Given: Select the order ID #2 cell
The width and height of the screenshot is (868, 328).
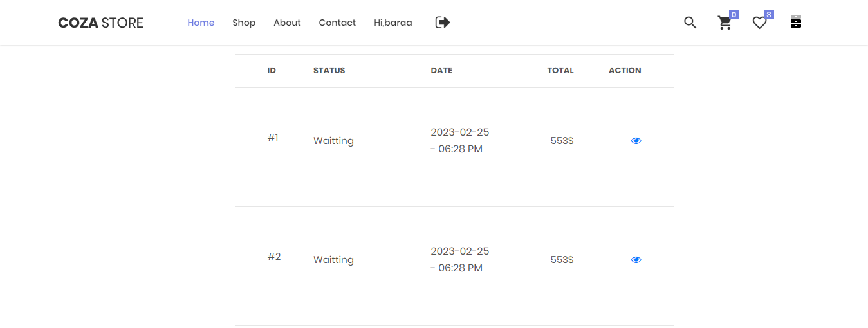Looking at the screenshot, I should pyautogui.click(x=274, y=257).
